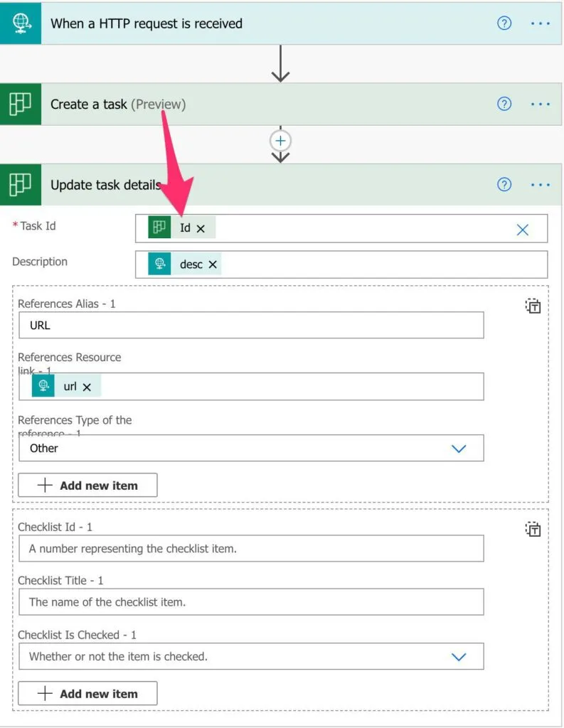
Task: Remove the url token from Resource link
Action: 87,387
